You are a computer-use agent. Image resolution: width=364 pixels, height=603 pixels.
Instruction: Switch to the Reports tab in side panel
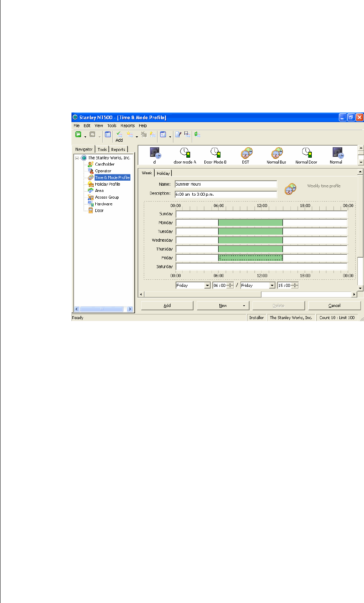(x=118, y=150)
